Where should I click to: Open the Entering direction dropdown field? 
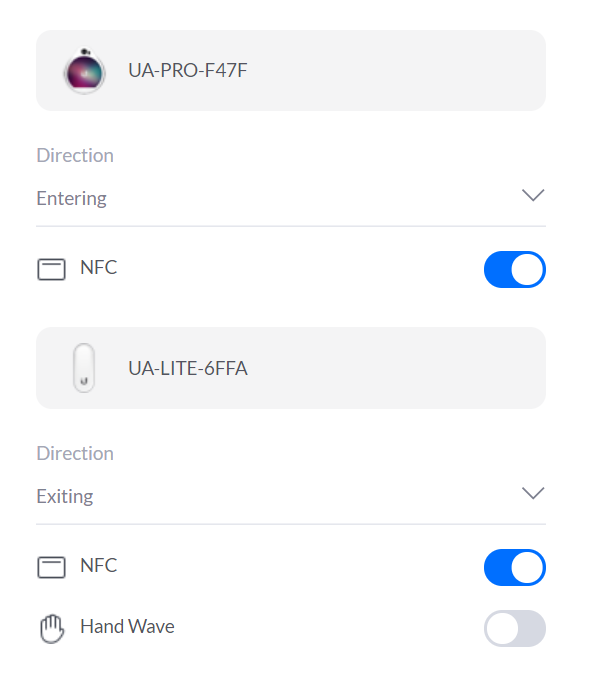[x=291, y=198]
